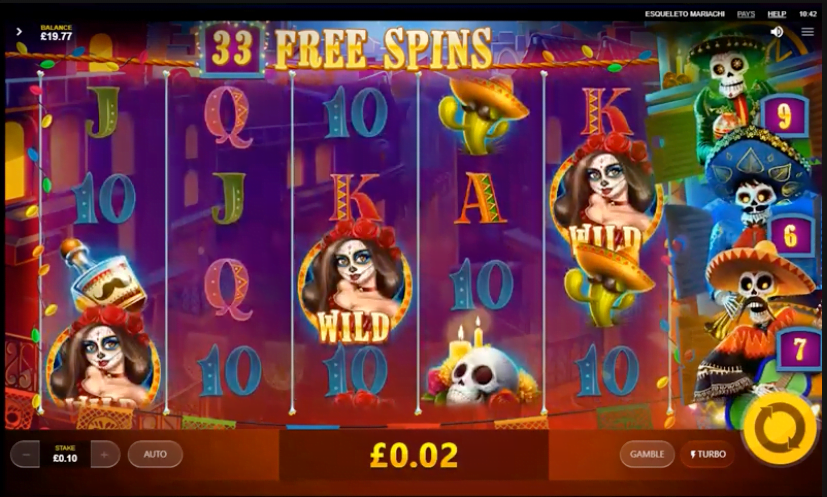The image size is (827, 497).
Task: Click the GAMBLE button
Action: (x=647, y=454)
